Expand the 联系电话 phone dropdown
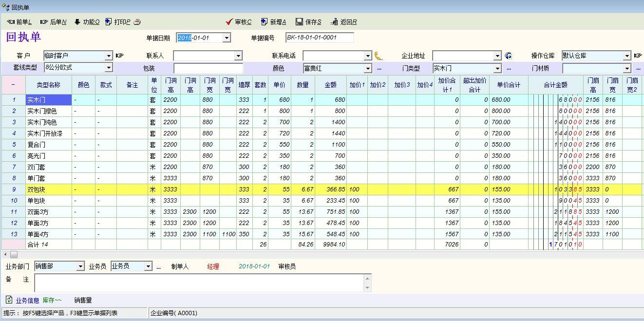Image resolution: width=644 pixels, height=321 pixels. [x=368, y=56]
